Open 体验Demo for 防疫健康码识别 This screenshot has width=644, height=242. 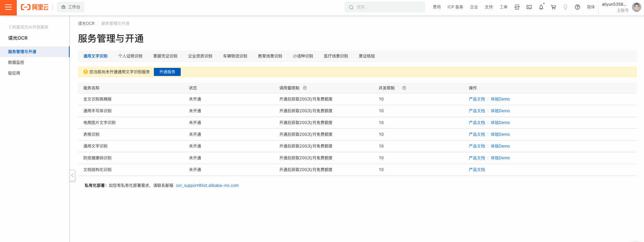tap(500, 158)
